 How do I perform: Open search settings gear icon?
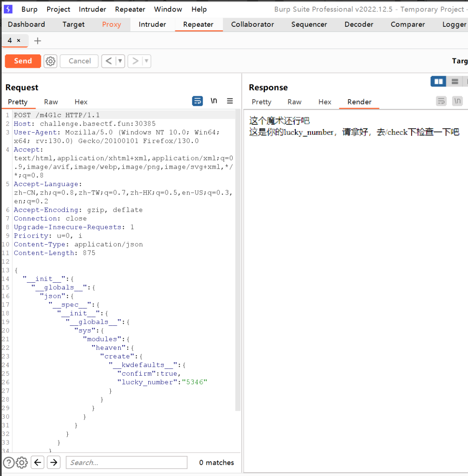click(x=22, y=463)
